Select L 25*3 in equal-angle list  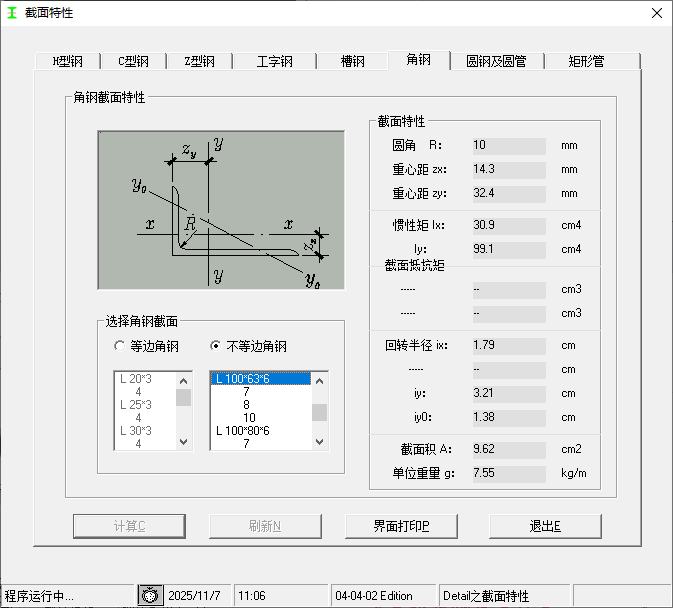click(145, 405)
